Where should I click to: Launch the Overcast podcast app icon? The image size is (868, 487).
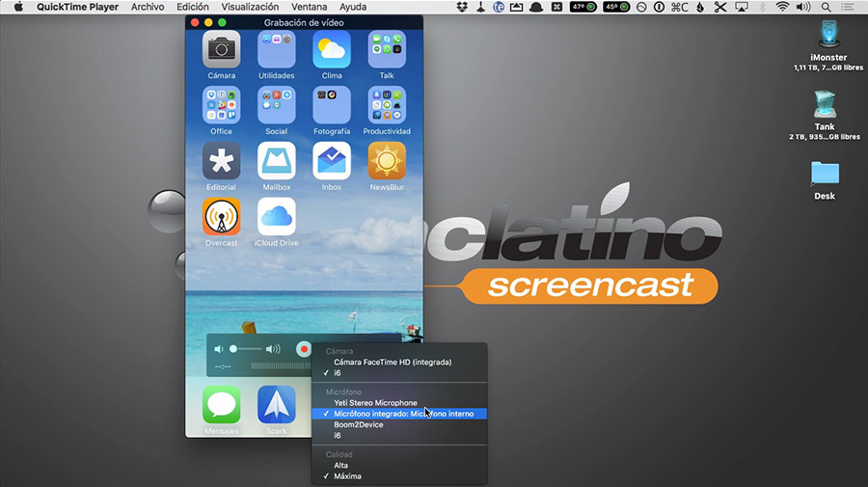click(222, 217)
